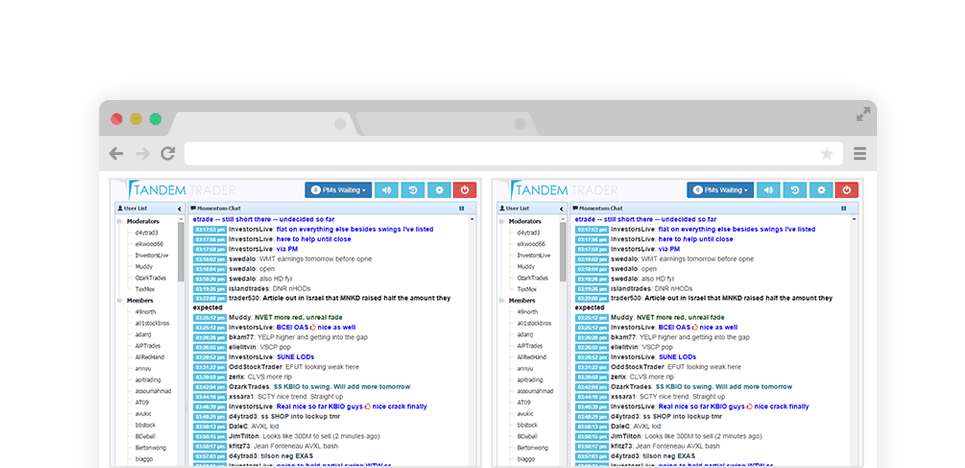Open browser hamburger menu
Image resolution: width=965 pixels, height=468 pixels.
860,153
